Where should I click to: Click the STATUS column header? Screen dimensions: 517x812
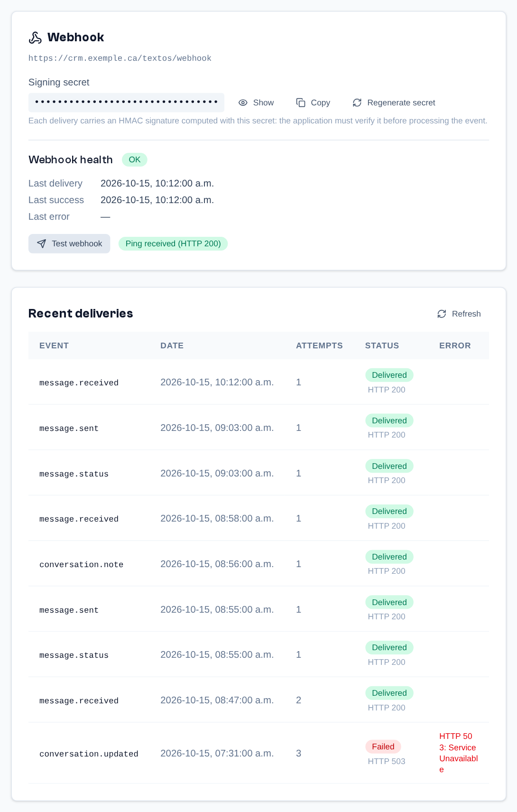pyautogui.click(x=382, y=345)
